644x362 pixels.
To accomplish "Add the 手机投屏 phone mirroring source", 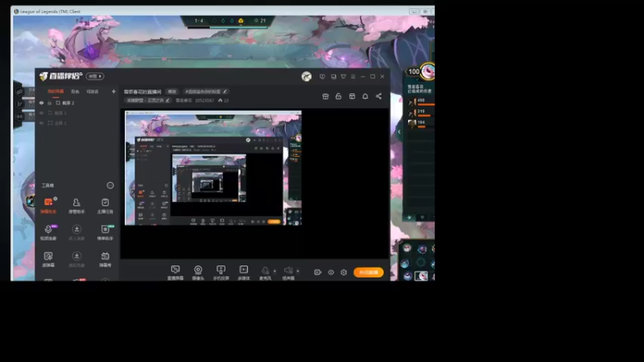I will [x=221, y=273].
